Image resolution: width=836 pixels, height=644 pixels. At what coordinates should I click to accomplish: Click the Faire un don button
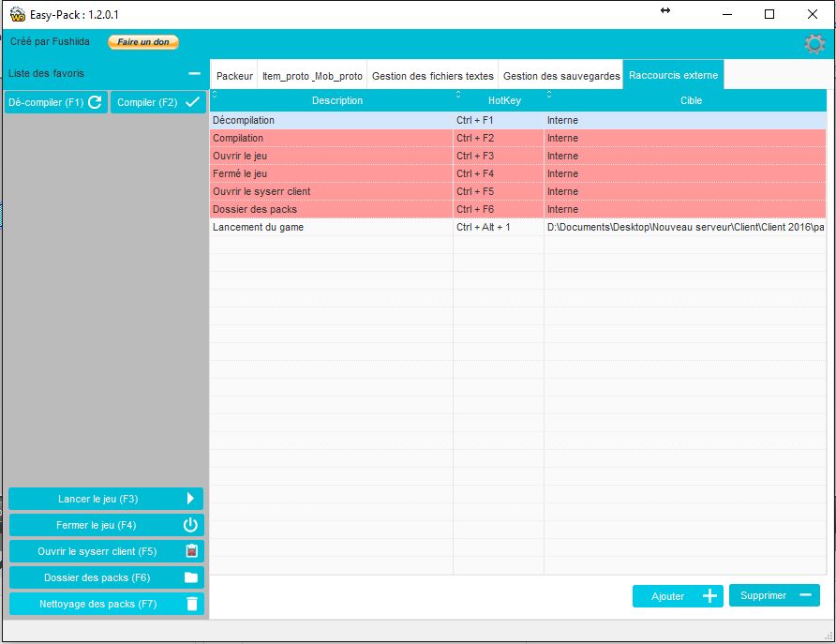coord(142,42)
